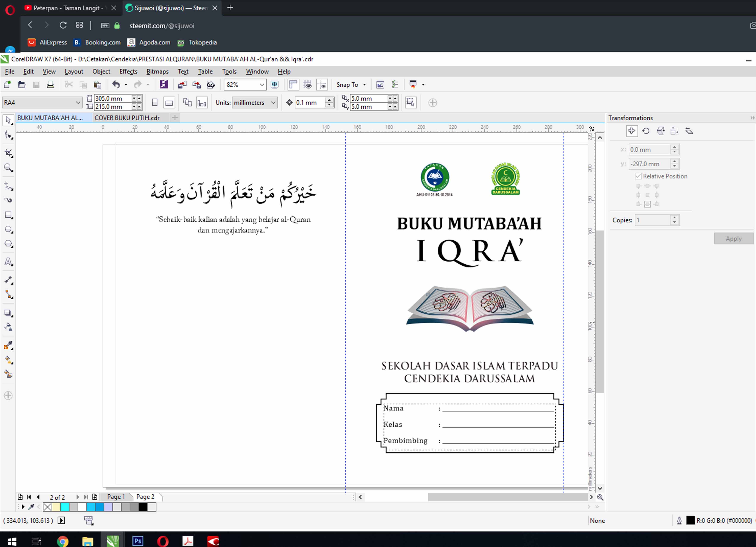Select the Color Eyedropper tool

tap(8, 345)
